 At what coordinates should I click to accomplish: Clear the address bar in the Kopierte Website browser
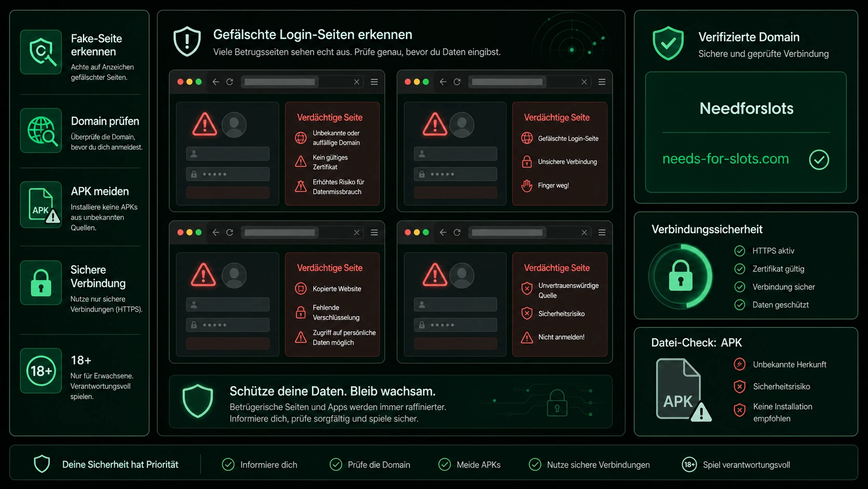click(x=357, y=233)
